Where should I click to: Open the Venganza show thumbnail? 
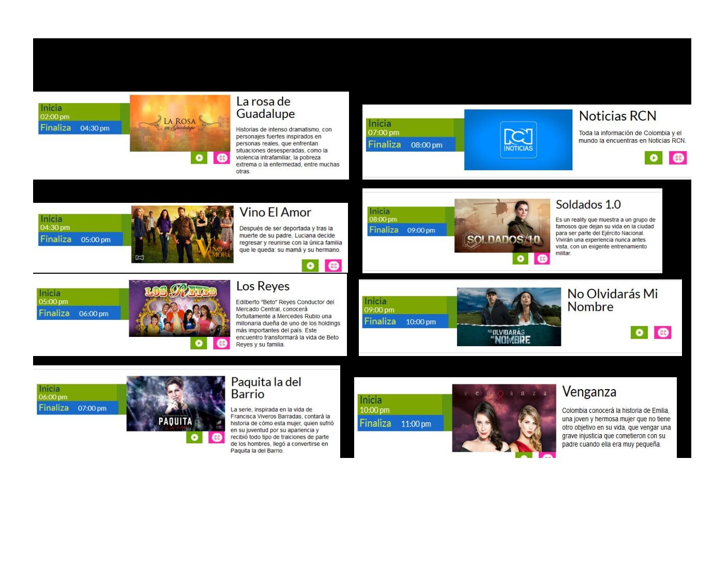505,418
